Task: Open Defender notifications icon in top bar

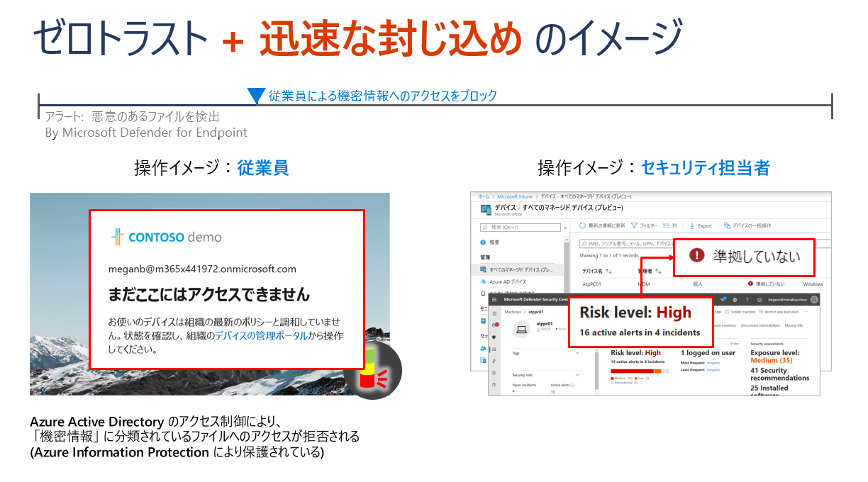Action: 723,299
